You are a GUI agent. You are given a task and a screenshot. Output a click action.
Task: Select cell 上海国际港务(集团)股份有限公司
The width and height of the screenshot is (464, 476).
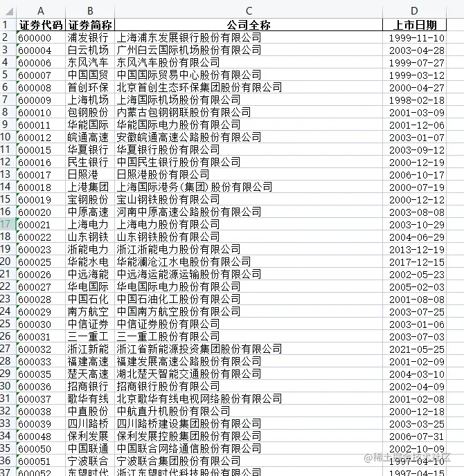pos(249,187)
